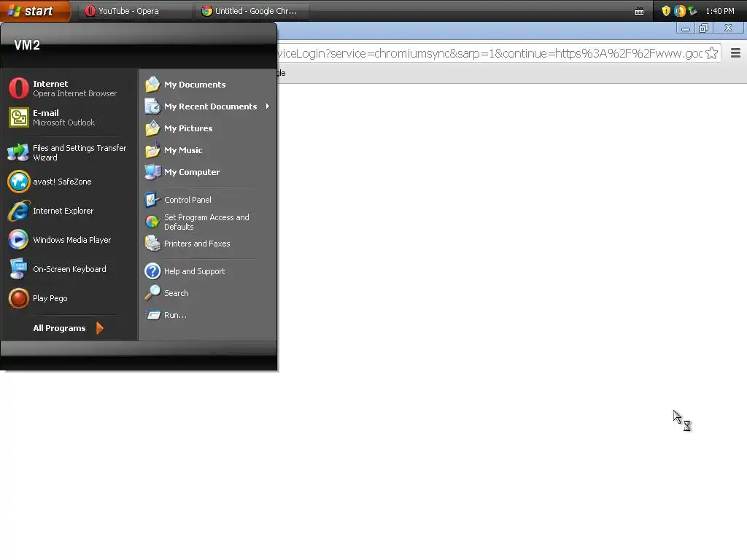The height and width of the screenshot is (560, 747).
Task: Click the On-Screen Keyboard label
Action: [69, 269]
